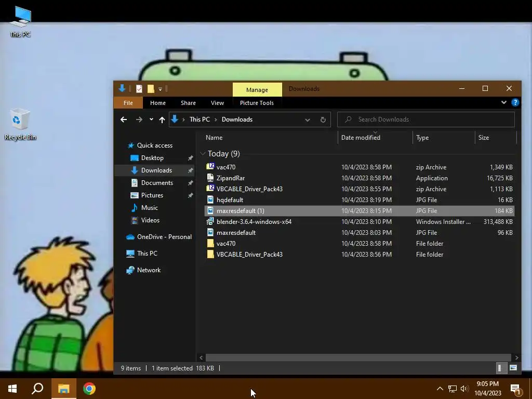This screenshot has width=532, height=399.
Task: Click the New folder icon in title bar
Action: click(x=151, y=89)
